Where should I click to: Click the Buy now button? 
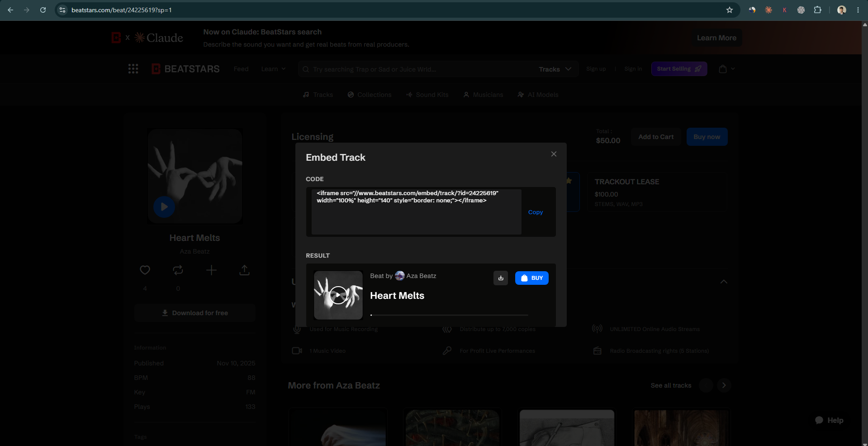(707, 137)
